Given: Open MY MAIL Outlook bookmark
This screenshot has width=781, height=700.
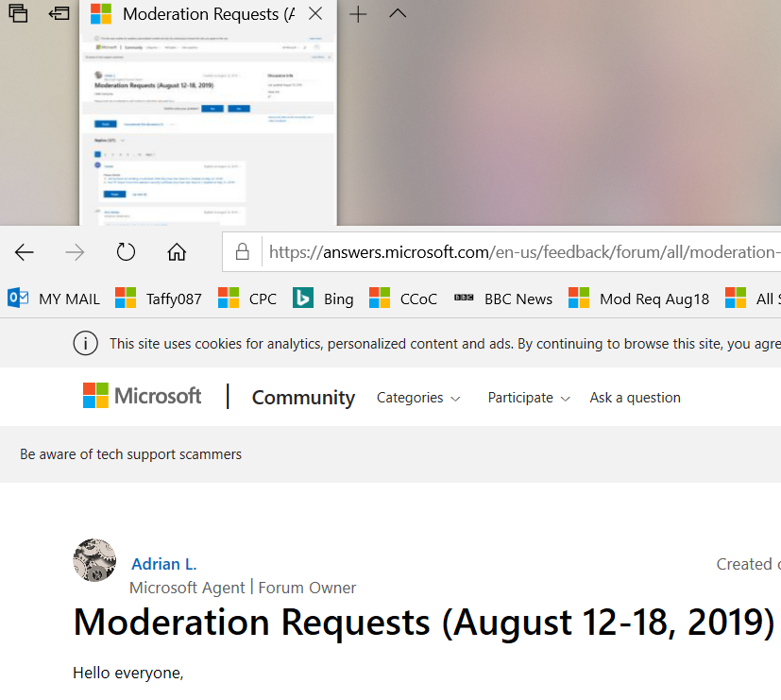Looking at the screenshot, I should click(54, 299).
